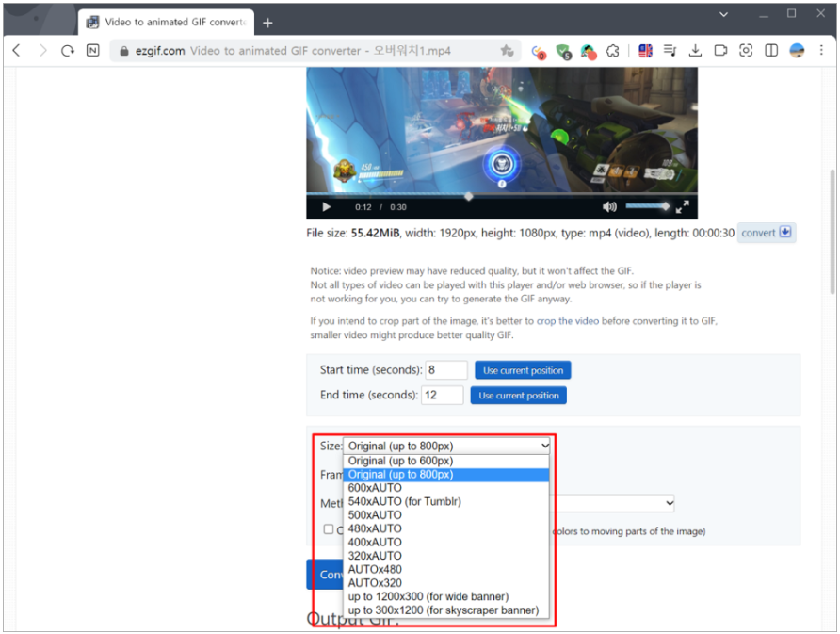Screen dimensions: 840x634
Task: Follow the crop the video link
Action: (567, 321)
